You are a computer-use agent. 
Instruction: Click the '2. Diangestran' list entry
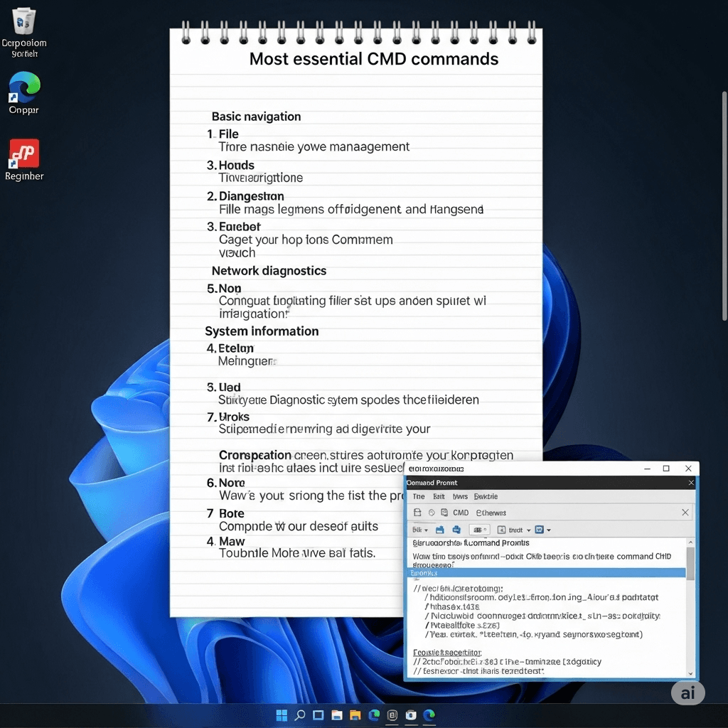tap(245, 196)
